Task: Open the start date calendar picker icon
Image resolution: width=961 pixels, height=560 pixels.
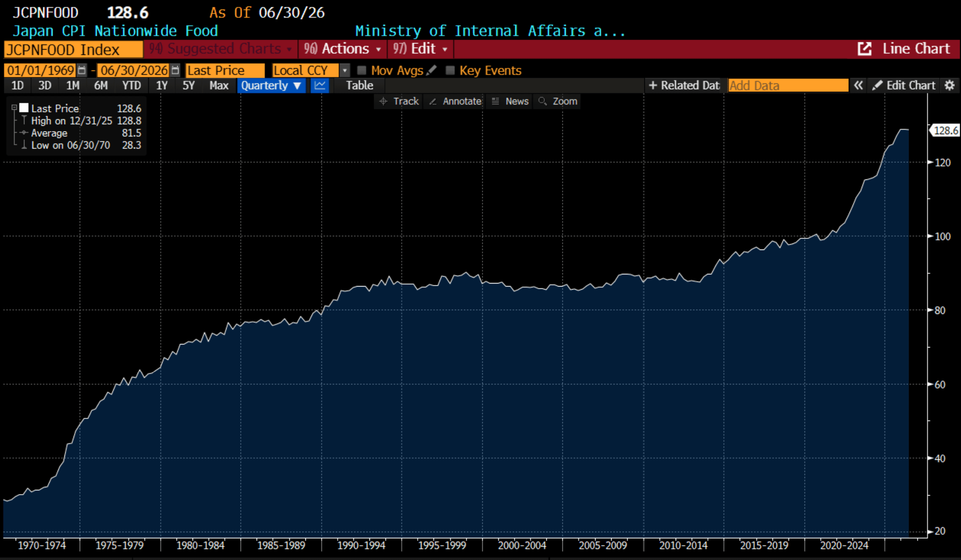Action: coord(81,70)
